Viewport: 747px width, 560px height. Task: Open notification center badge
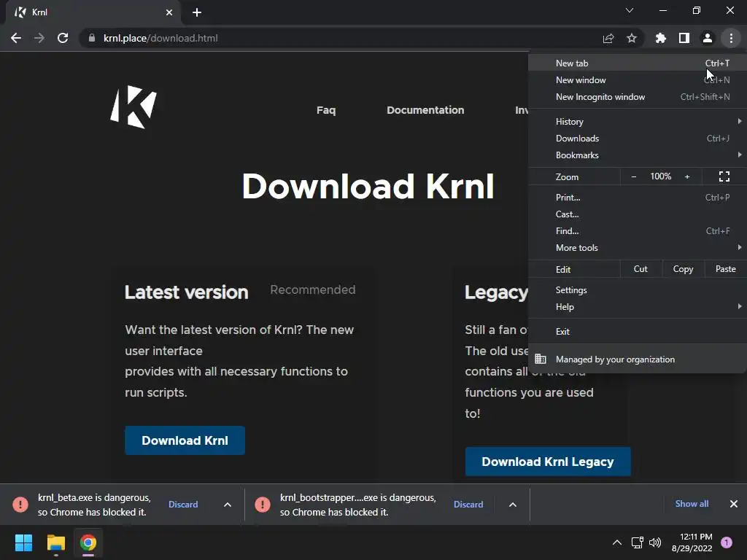727,542
